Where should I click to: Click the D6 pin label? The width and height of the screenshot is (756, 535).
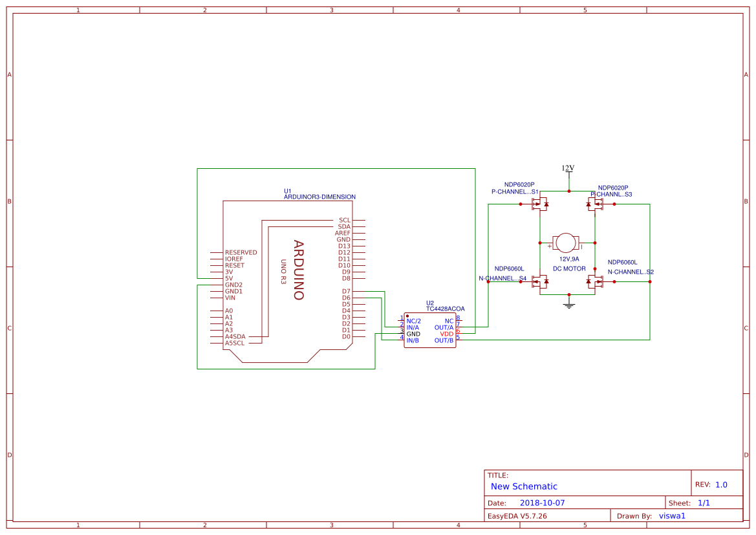click(346, 298)
